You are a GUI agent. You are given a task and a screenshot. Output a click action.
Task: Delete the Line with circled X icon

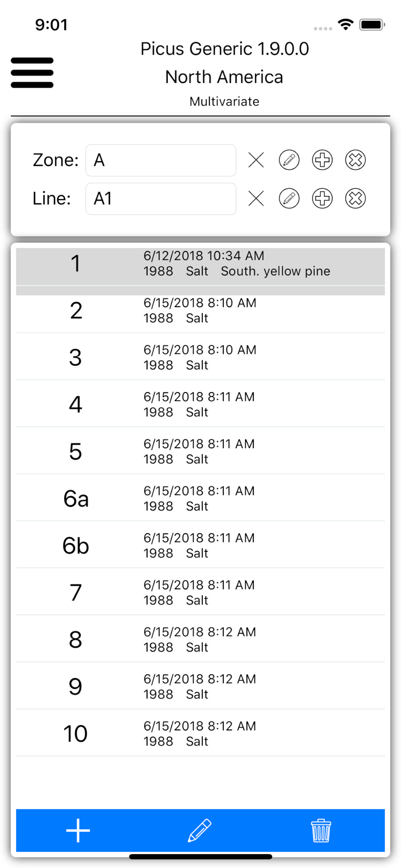355,199
